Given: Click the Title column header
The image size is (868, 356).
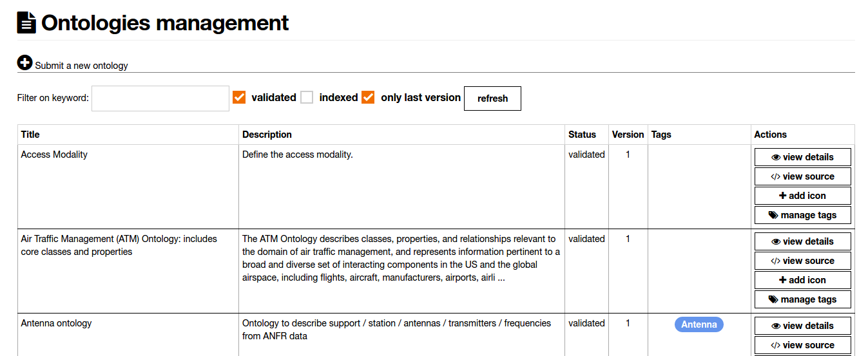Looking at the screenshot, I should tap(30, 135).
